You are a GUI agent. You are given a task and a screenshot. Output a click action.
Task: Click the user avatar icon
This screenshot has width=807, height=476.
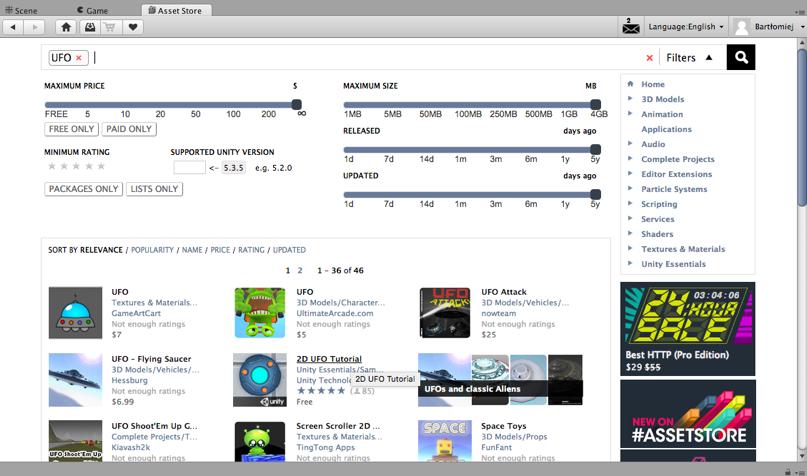[x=742, y=27]
